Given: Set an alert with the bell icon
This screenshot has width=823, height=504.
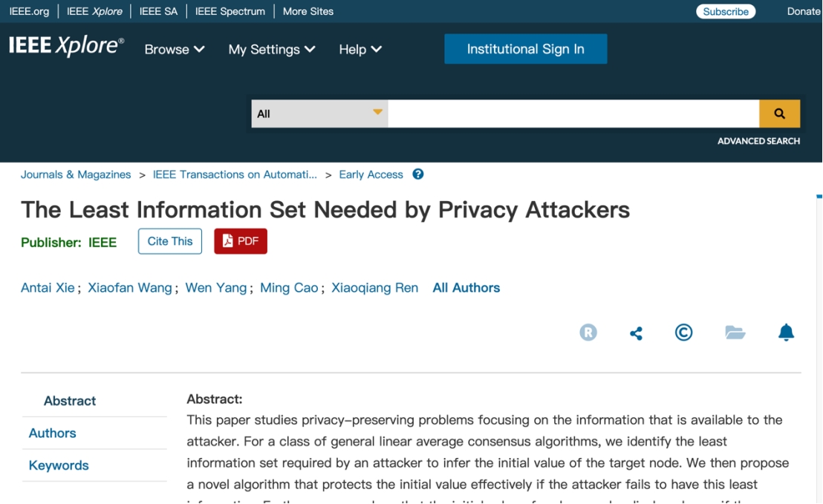Looking at the screenshot, I should point(786,333).
